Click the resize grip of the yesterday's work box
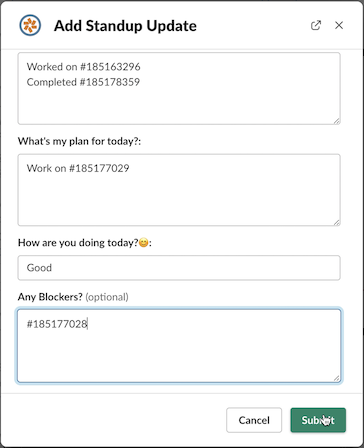The image size is (364, 448). pos(336,121)
